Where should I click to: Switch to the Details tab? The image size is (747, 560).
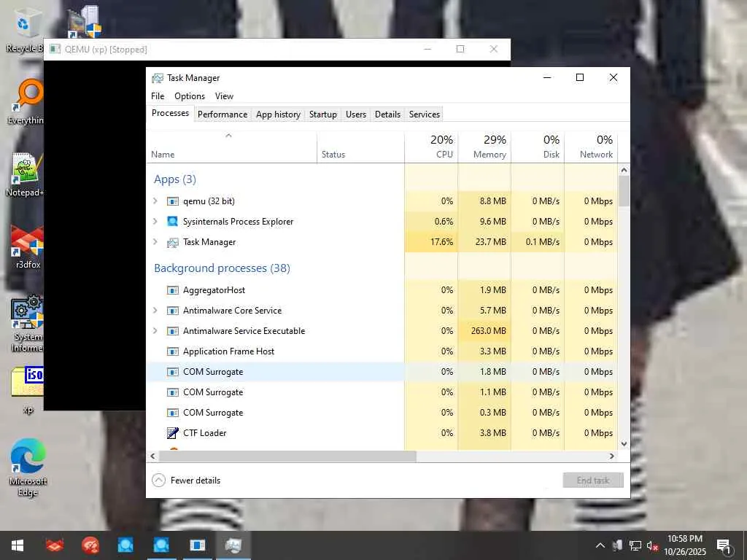387,114
